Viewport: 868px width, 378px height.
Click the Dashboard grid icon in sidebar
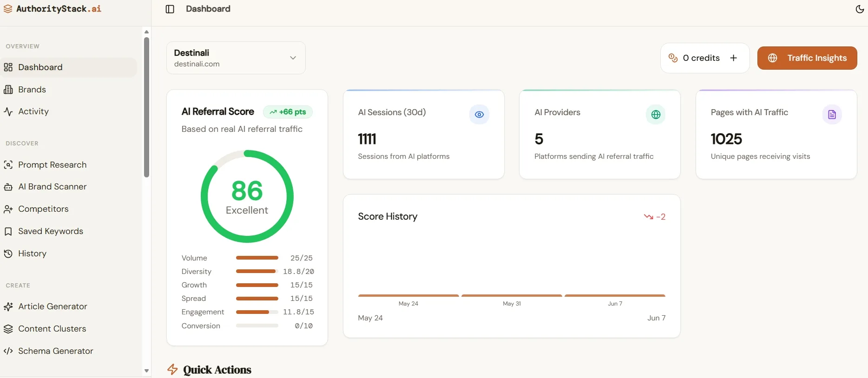tap(8, 67)
